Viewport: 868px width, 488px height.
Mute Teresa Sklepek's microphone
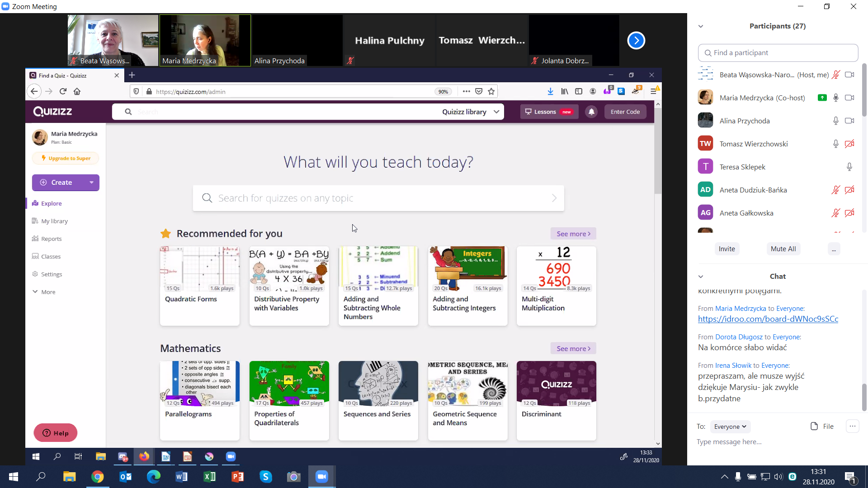tap(849, 167)
